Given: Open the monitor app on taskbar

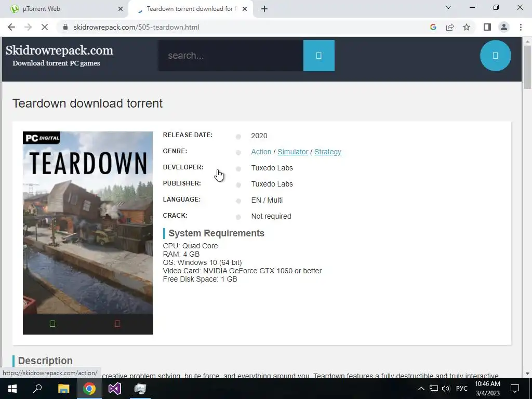Looking at the screenshot, I should (140, 389).
